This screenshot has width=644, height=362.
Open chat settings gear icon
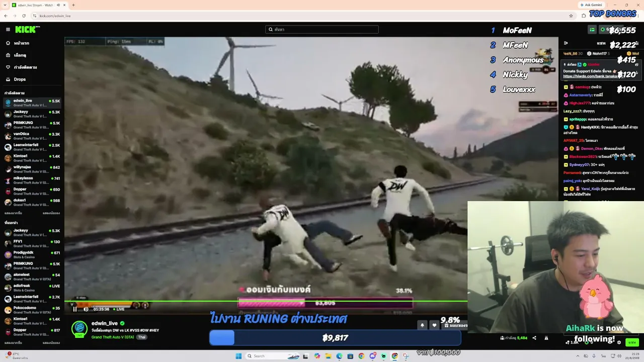(619, 342)
